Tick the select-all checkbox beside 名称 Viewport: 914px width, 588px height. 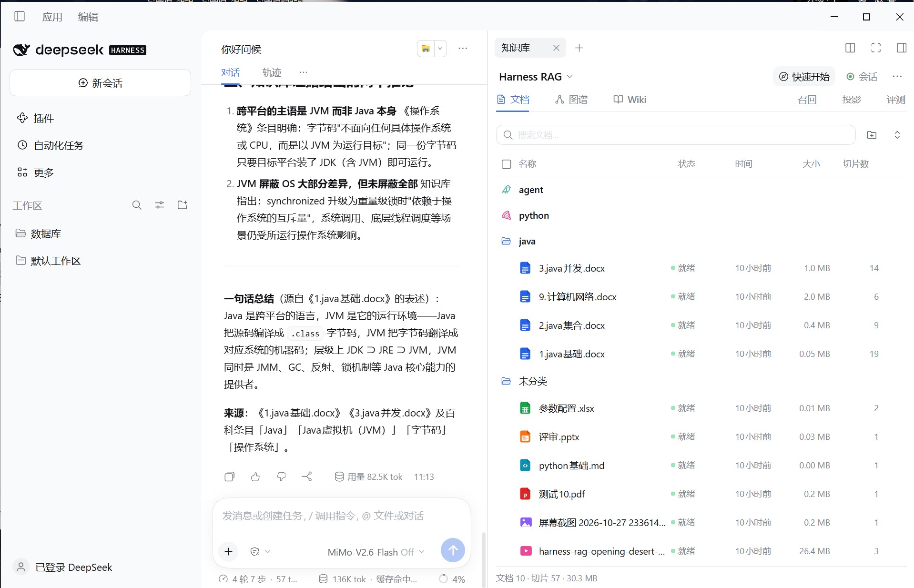pyautogui.click(x=507, y=164)
